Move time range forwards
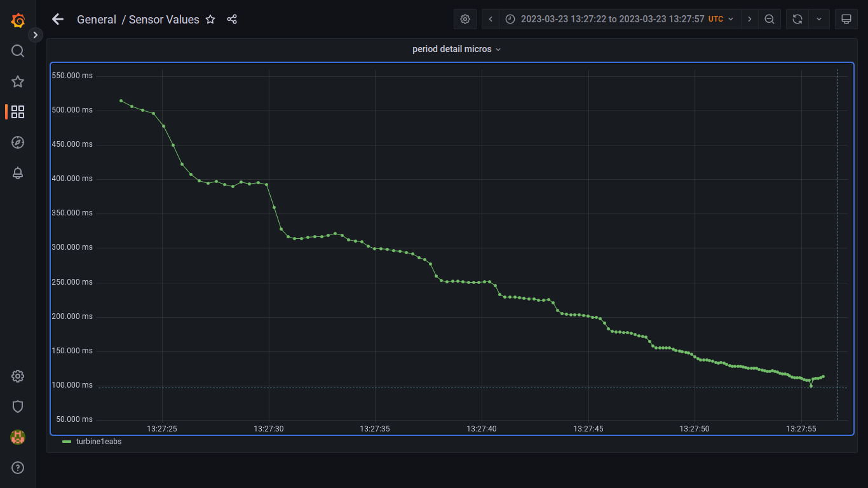 tap(750, 19)
